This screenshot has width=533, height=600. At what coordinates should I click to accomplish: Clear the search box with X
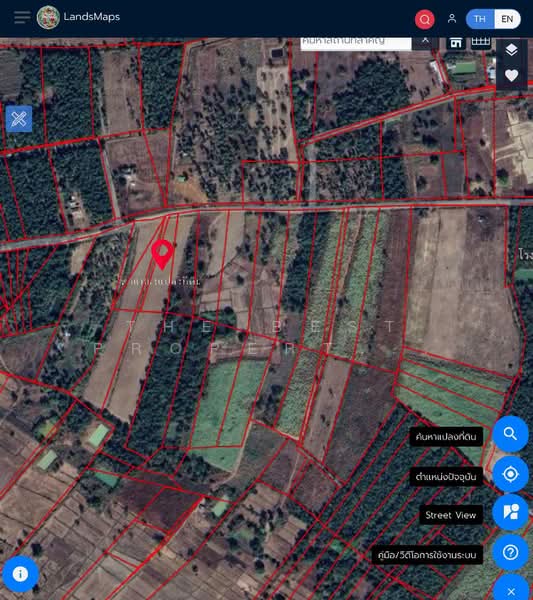click(x=425, y=41)
